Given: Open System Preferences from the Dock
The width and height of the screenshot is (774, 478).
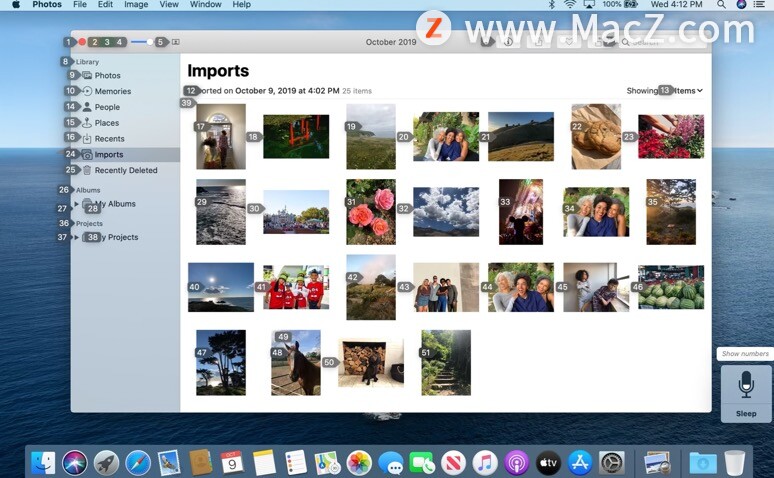Looking at the screenshot, I should (611, 463).
